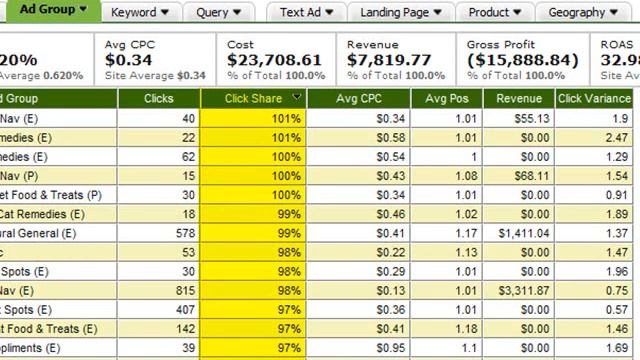The image size is (640, 360).
Task: Click the 1.69 Click Variance cell
Action: coord(594,348)
